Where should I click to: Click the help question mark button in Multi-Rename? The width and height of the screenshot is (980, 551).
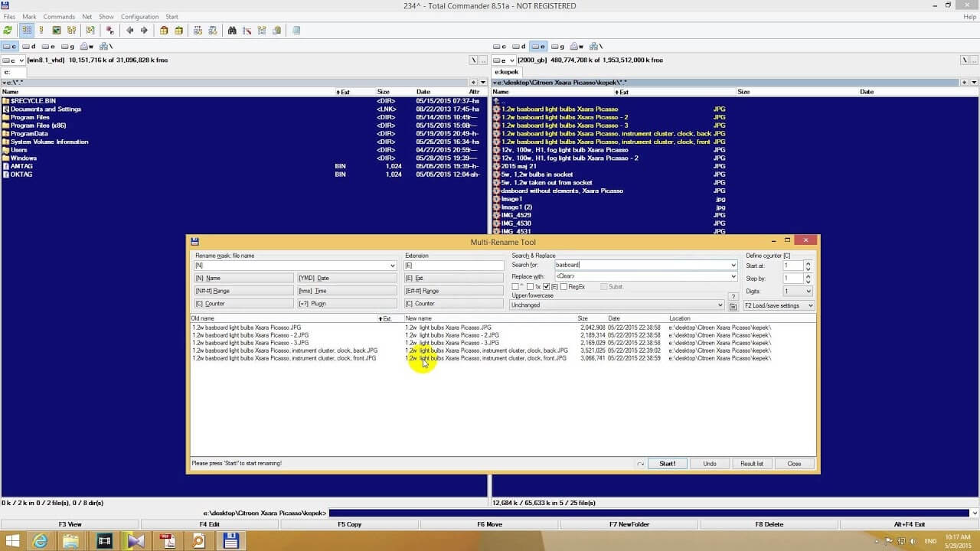tap(733, 296)
